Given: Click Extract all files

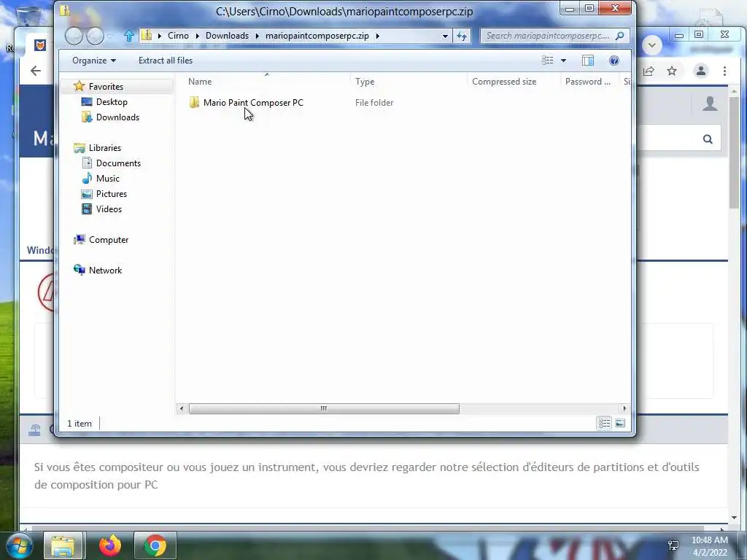Looking at the screenshot, I should tap(166, 61).
